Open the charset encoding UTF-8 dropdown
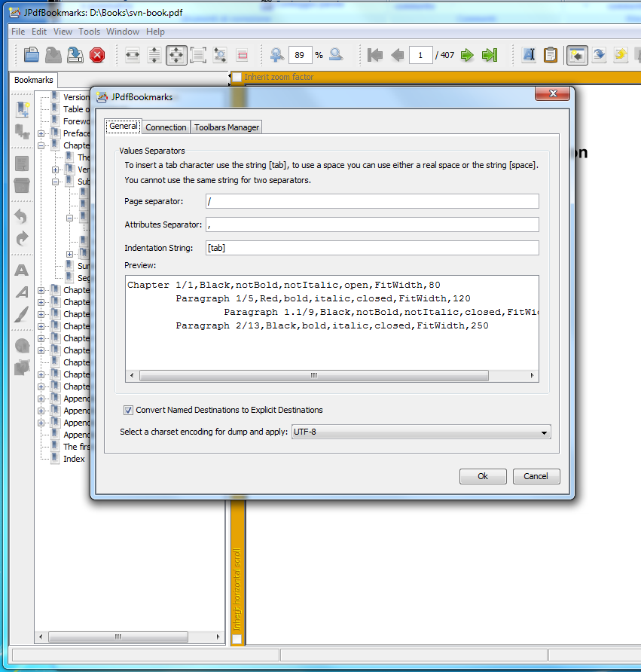This screenshot has height=672, width=641. 421,432
